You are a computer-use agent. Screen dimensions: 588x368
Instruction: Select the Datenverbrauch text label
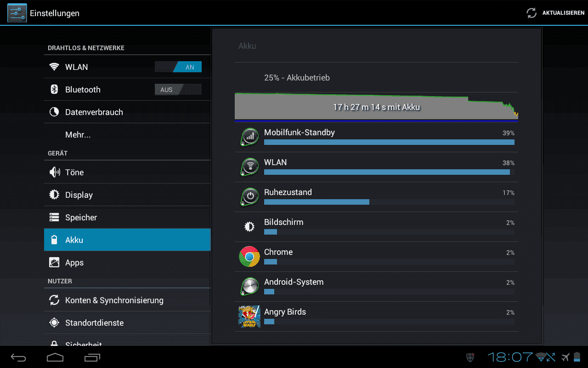click(94, 112)
